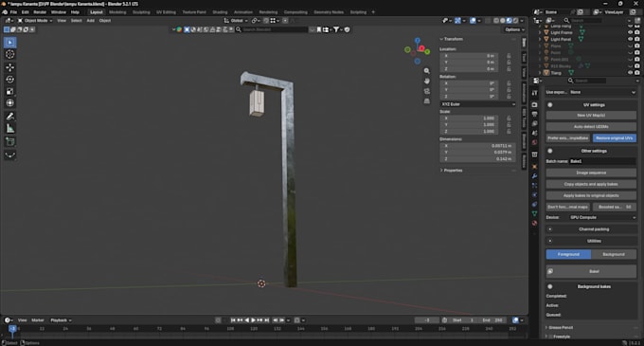Screen dimensions: 644x346
Task: Open the View Layer properties tab icon
Action: (x=534, y=123)
